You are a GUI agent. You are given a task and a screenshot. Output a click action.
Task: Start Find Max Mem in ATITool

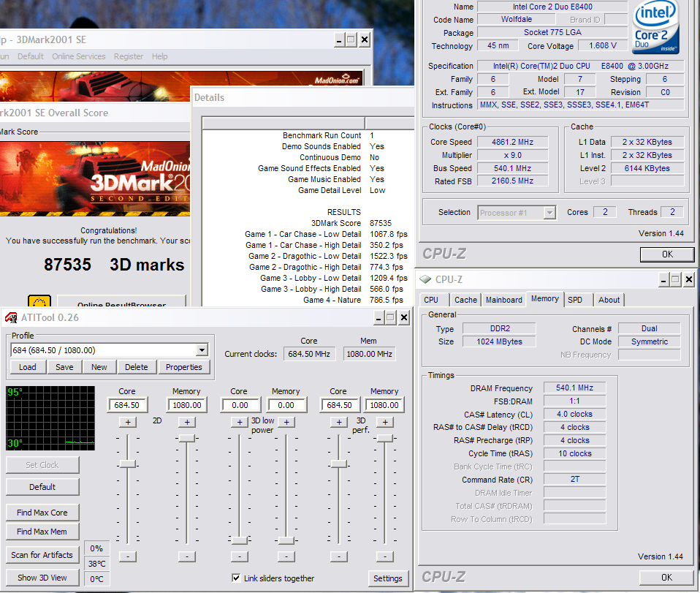(x=42, y=532)
